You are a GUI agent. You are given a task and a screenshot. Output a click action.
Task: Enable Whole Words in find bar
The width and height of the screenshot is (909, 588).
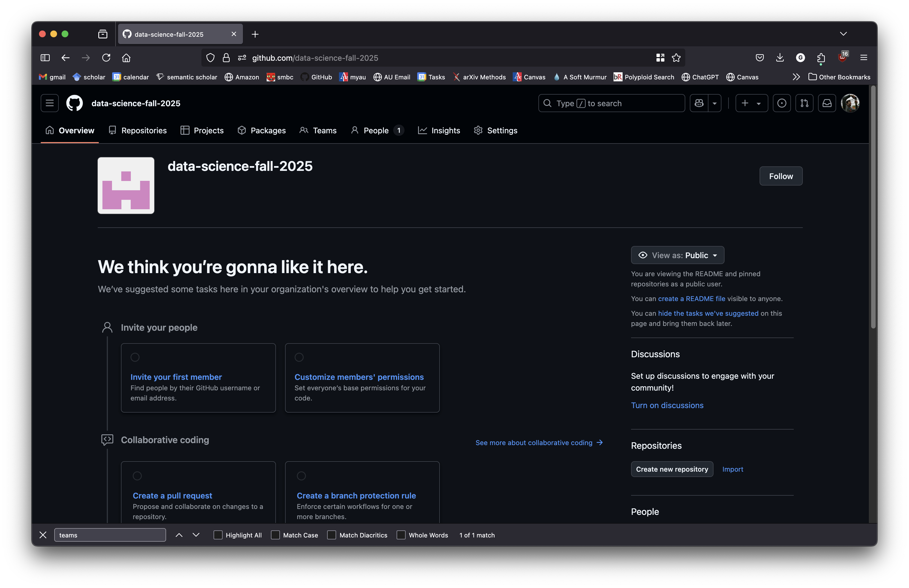[x=401, y=535]
